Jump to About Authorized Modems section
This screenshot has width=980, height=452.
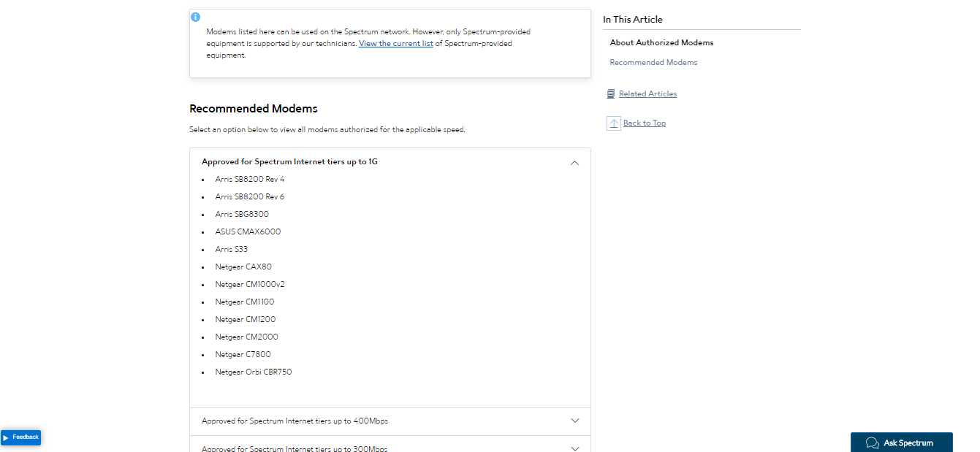pos(661,42)
